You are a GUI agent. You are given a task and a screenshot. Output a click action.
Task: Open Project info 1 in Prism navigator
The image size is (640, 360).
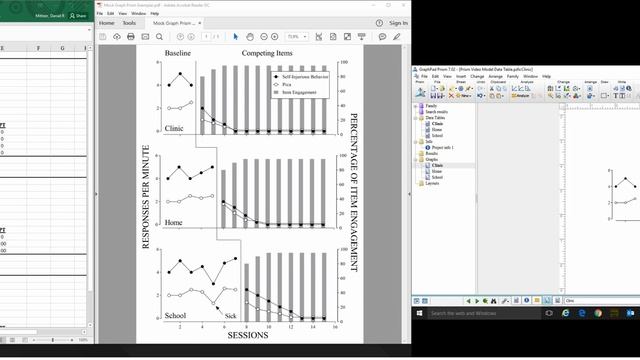442,147
